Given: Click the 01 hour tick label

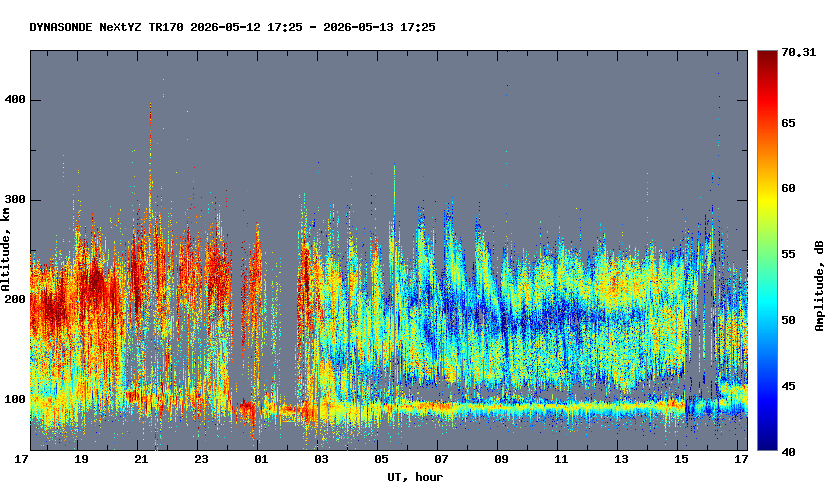Looking at the screenshot, I should coord(261,459).
